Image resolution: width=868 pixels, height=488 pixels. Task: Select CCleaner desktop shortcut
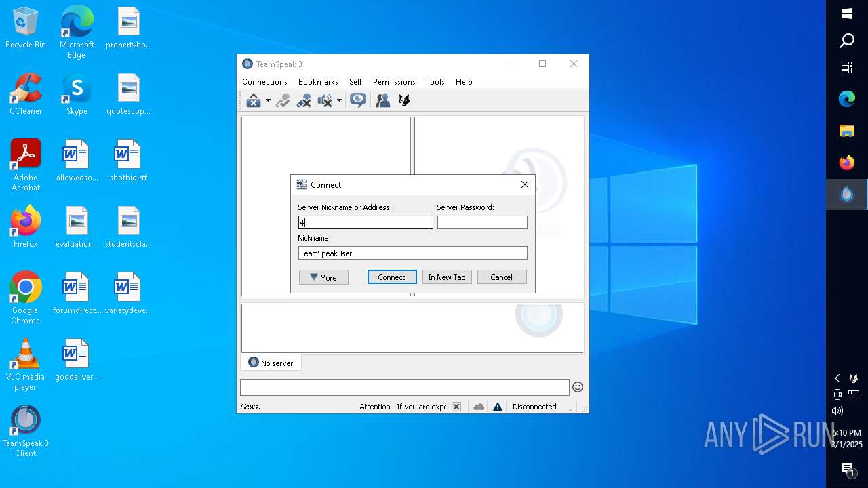26,94
